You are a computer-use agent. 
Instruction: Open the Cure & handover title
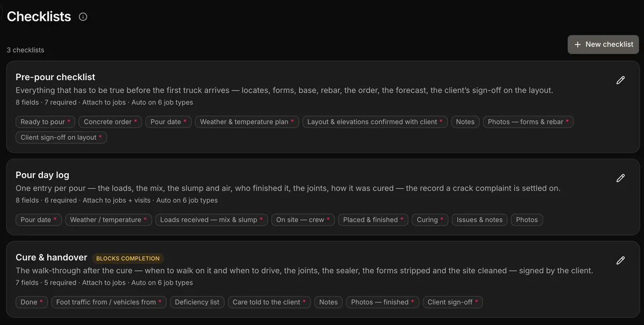pos(52,257)
